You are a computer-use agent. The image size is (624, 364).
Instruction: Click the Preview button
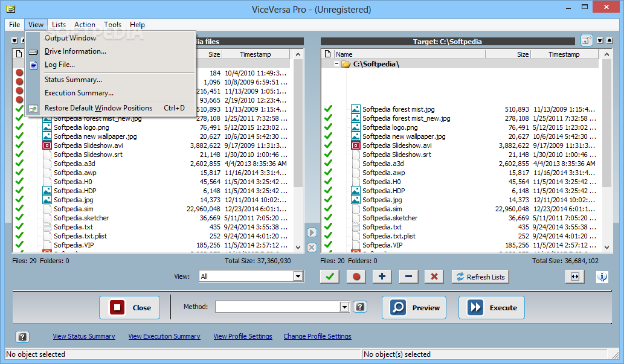[x=414, y=307]
